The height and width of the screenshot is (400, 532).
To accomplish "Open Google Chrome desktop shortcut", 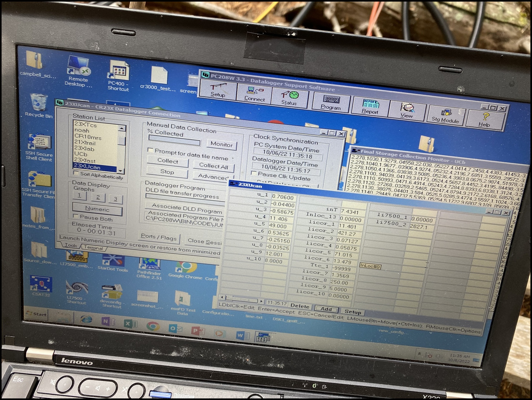I will coord(186,270).
